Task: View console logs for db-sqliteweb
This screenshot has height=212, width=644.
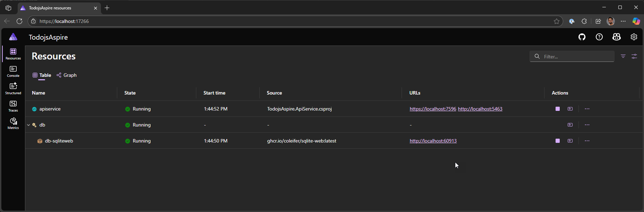Action: pos(570,141)
